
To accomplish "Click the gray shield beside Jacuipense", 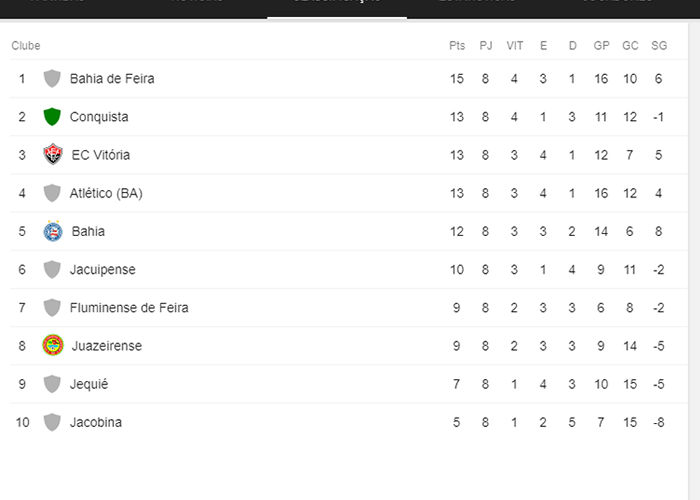I will pyautogui.click(x=52, y=269).
